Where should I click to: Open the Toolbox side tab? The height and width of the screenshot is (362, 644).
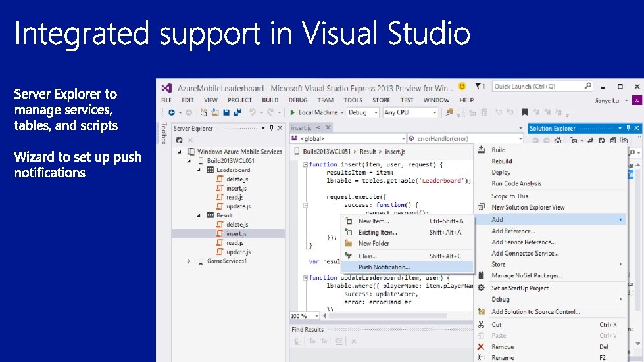[163, 133]
